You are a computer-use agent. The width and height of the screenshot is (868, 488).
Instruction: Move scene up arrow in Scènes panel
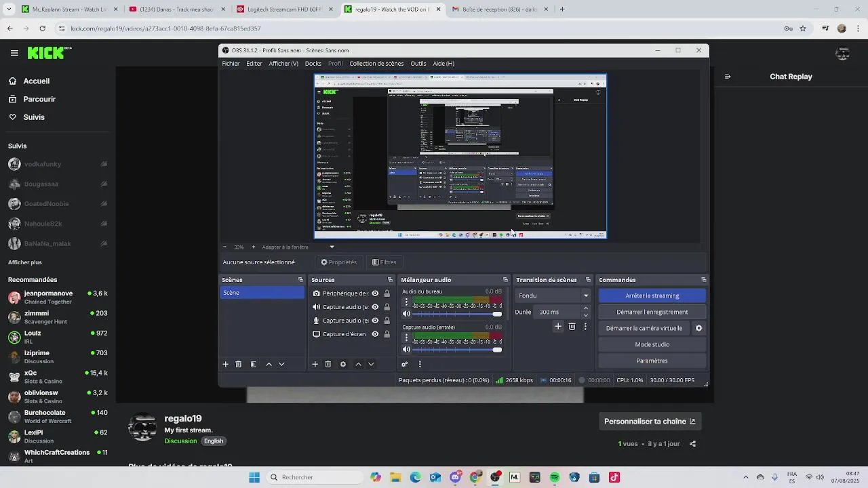[x=269, y=364]
